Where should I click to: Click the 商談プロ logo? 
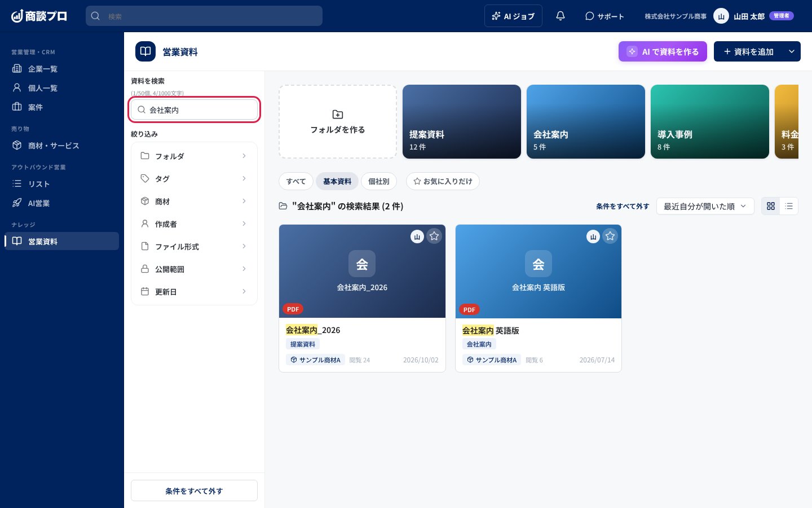click(x=39, y=16)
